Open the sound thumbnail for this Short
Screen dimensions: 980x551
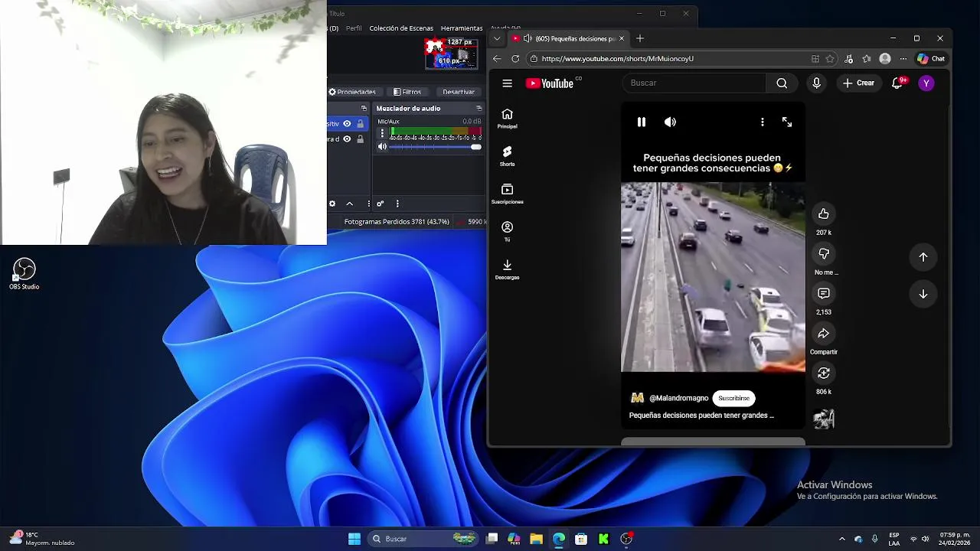pos(824,419)
